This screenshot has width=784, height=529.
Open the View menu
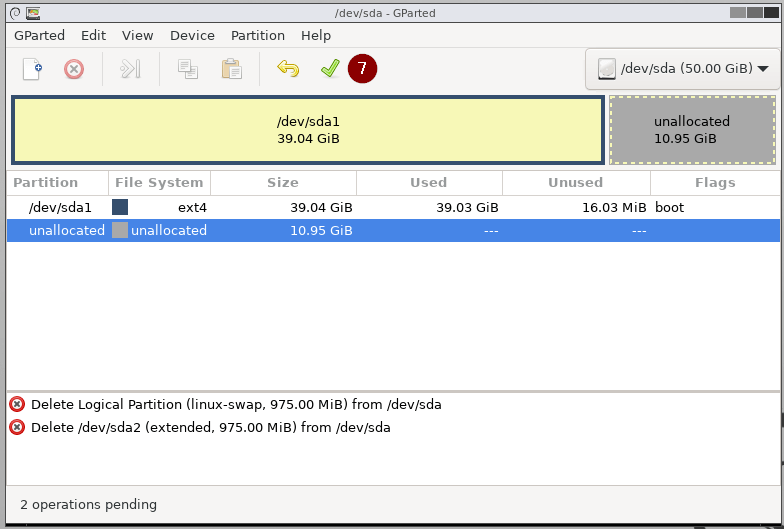coord(138,36)
